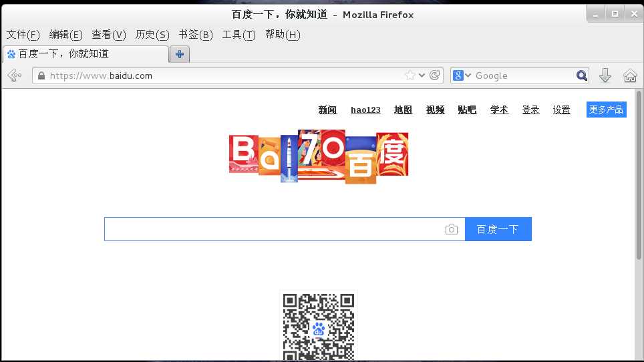
Task: Follow the hao123 link
Action: pos(365,110)
